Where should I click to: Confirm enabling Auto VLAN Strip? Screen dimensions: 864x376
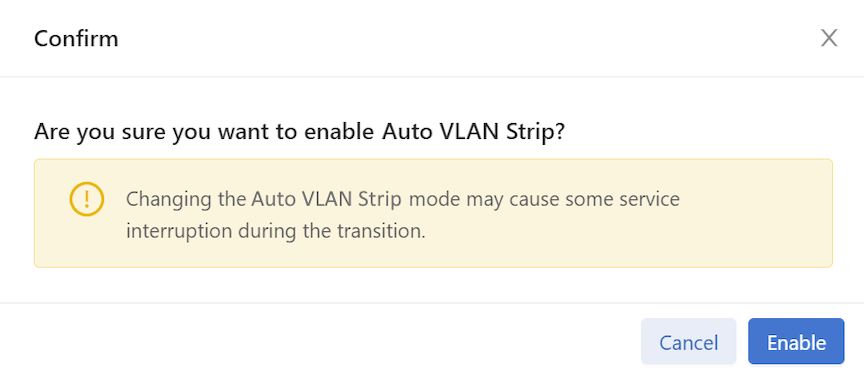pyautogui.click(x=796, y=341)
